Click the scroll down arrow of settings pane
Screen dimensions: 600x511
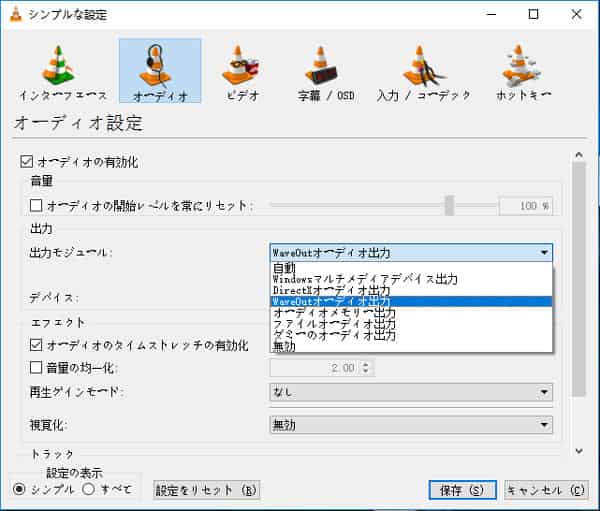tap(579, 451)
